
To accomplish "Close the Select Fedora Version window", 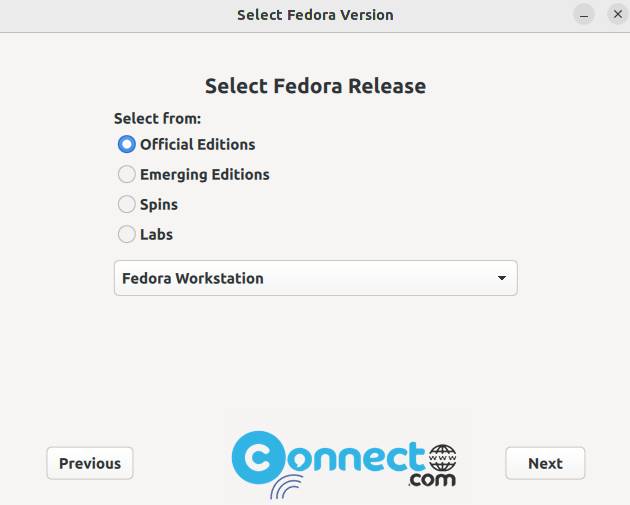I will [x=618, y=14].
